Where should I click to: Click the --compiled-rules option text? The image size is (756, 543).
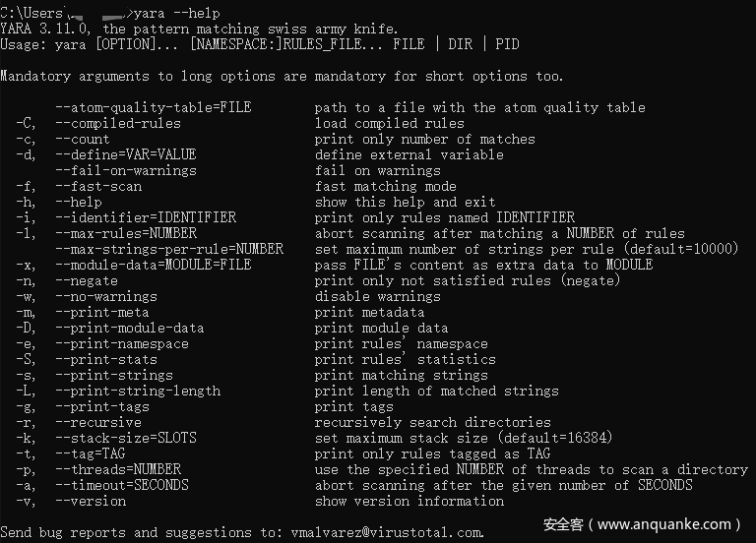tap(117, 123)
